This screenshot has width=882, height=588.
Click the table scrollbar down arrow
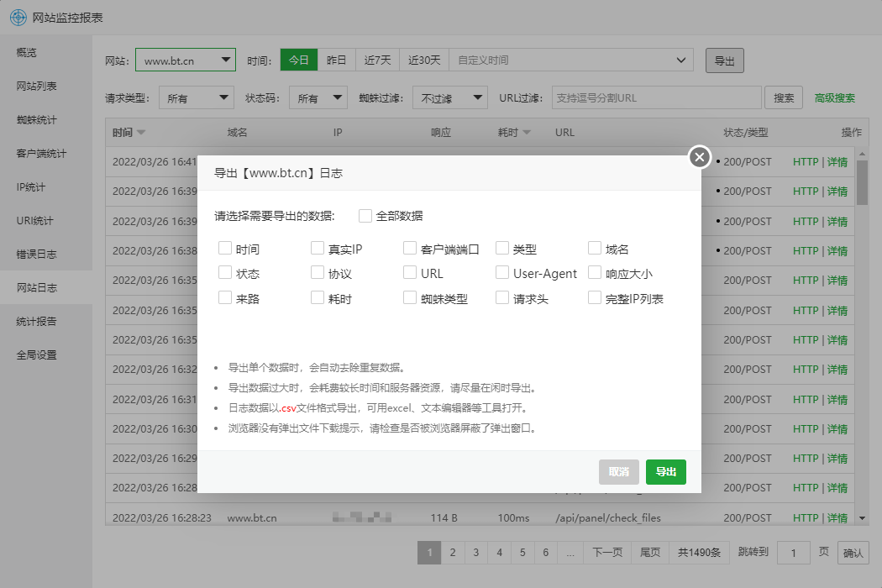(x=862, y=518)
